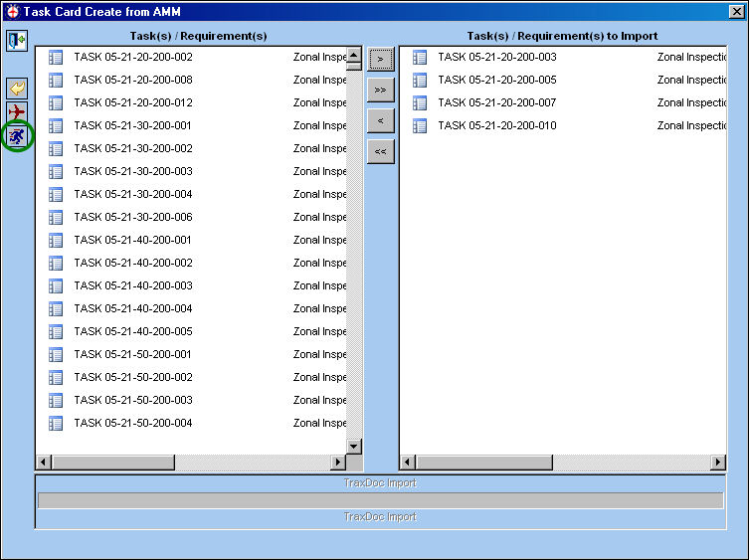This screenshot has height=560, width=749.
Task: Click icon beside TASK 05-21-20-200-002
Action: [56, 58]
